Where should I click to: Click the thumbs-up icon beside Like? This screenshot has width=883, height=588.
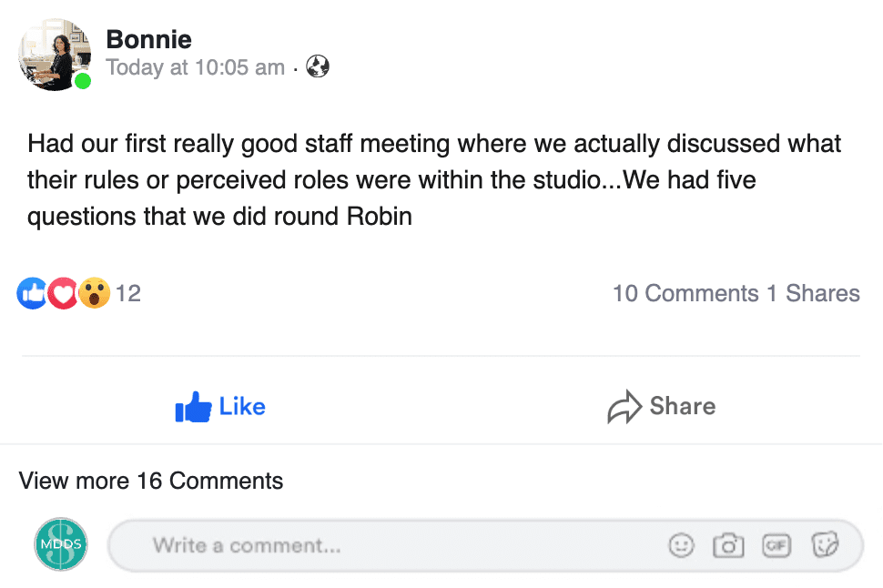[193, 407]
